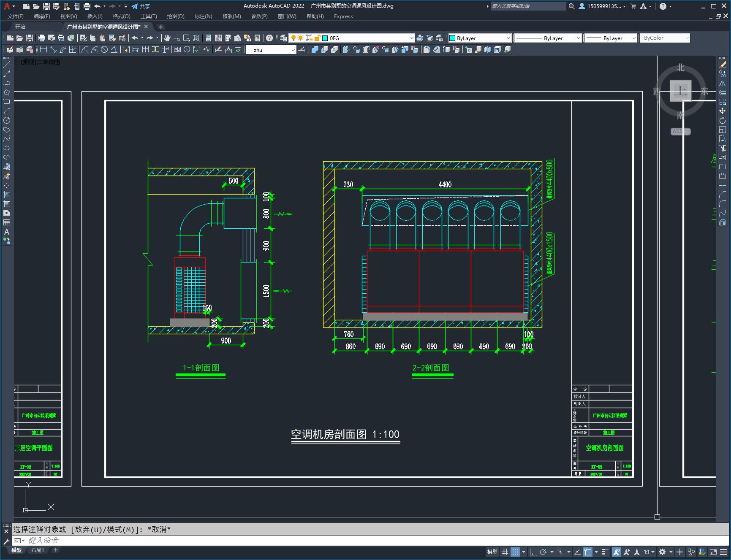Toggle grid display in status bar
Viewport: 731px width, 560px height.
click(505, 552)
